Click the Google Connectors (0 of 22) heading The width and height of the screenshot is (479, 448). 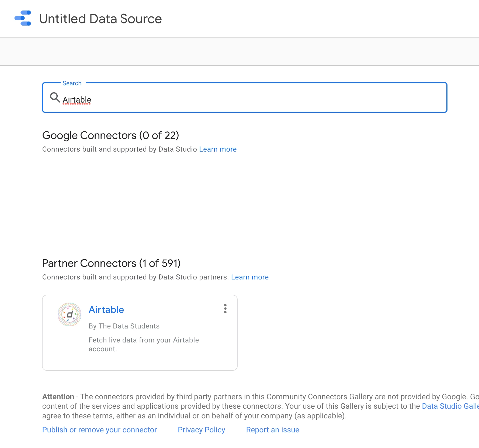click(x=110, y=135)
